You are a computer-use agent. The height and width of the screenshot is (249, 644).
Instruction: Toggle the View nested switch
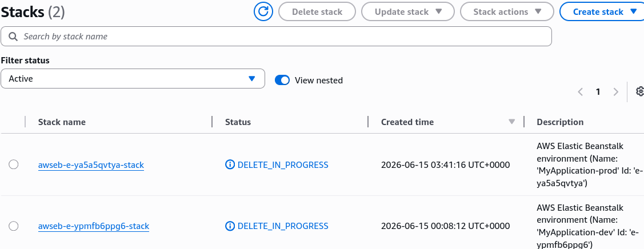(282, 80)
